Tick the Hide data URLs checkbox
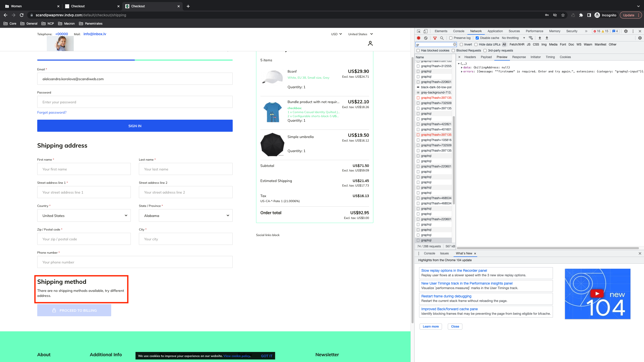 pyautogui.click(x=476, y=44)
